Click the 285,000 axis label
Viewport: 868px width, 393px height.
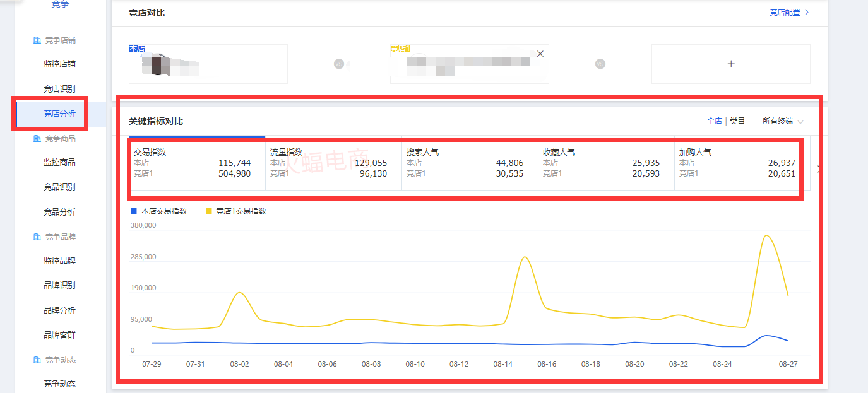tap(143, 257)
